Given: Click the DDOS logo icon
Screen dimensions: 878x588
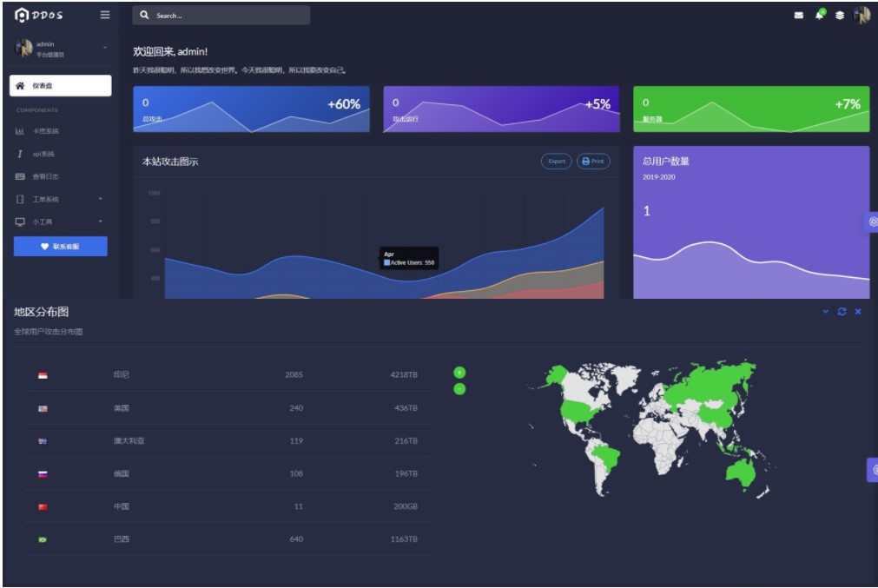Looking at the screenshot, I should (x=22, y=15).
